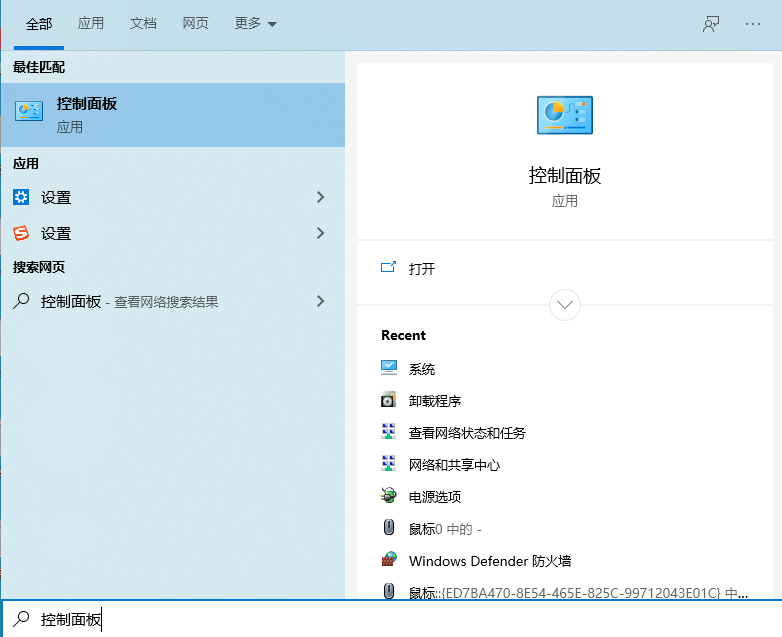
Task: Expand the blue gear 设置 result arrow
Action: coord(321,198)
